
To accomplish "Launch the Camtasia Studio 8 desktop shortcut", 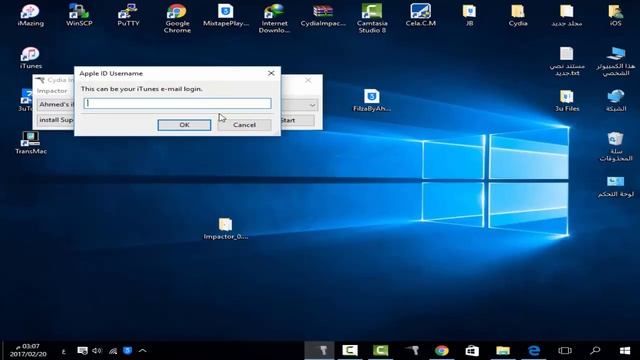I will 372,18.
